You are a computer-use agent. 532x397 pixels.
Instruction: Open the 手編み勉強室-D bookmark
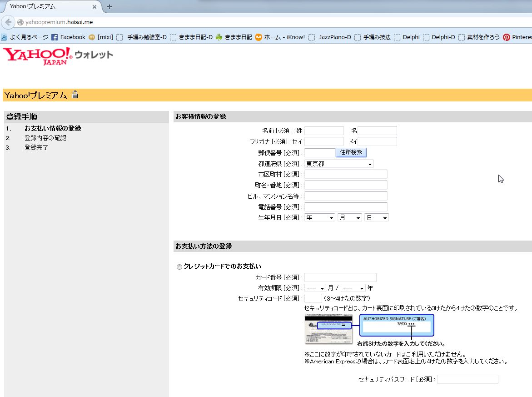141,37
